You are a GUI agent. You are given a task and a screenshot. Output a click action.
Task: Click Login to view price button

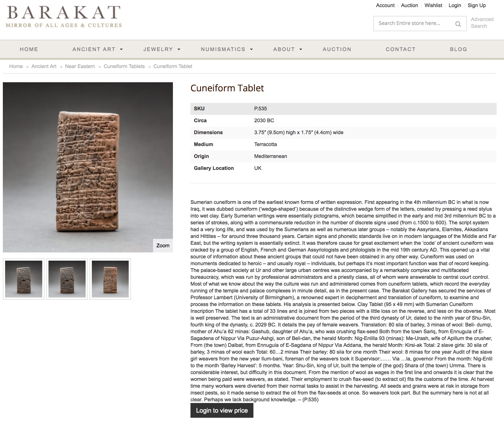pyautogui.click(x=222, y=410)
